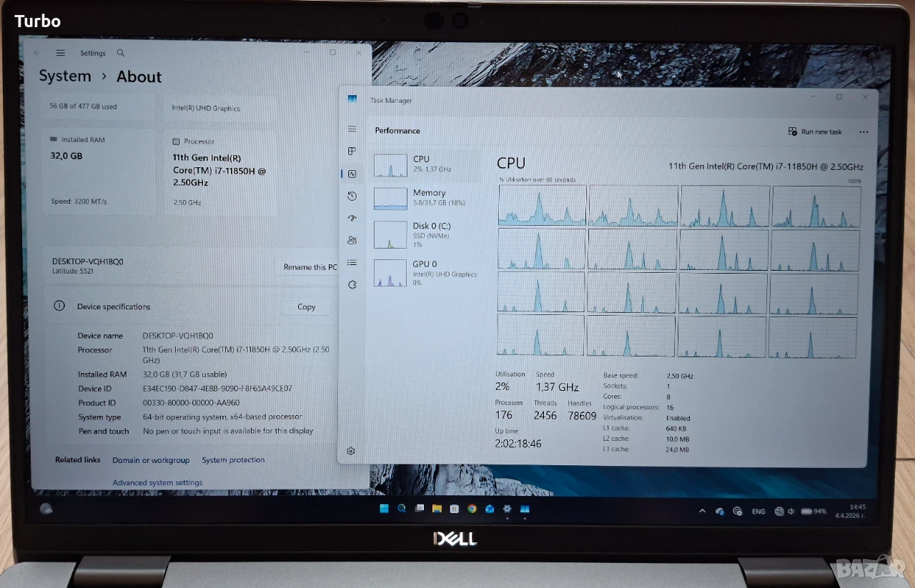Click the threads count '2456'
This screenshot has height=588, width=915.
click(x=545, y=416)
